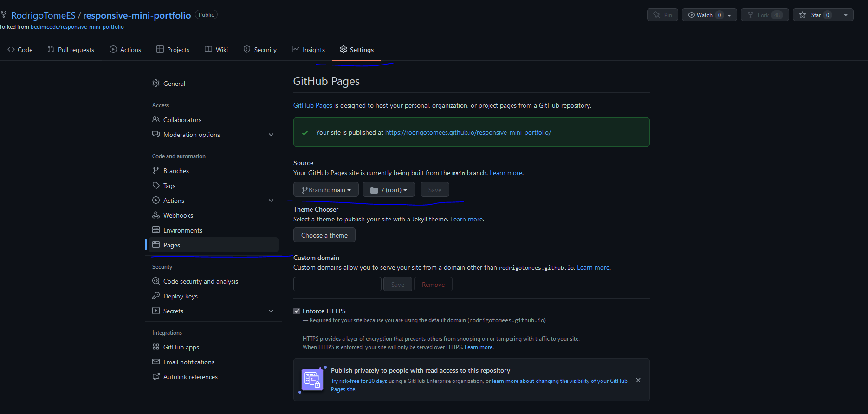Click Learn more about HTTPS enforcement
The width and height of the screenshot is (868, 414).
tap(479, 347)
